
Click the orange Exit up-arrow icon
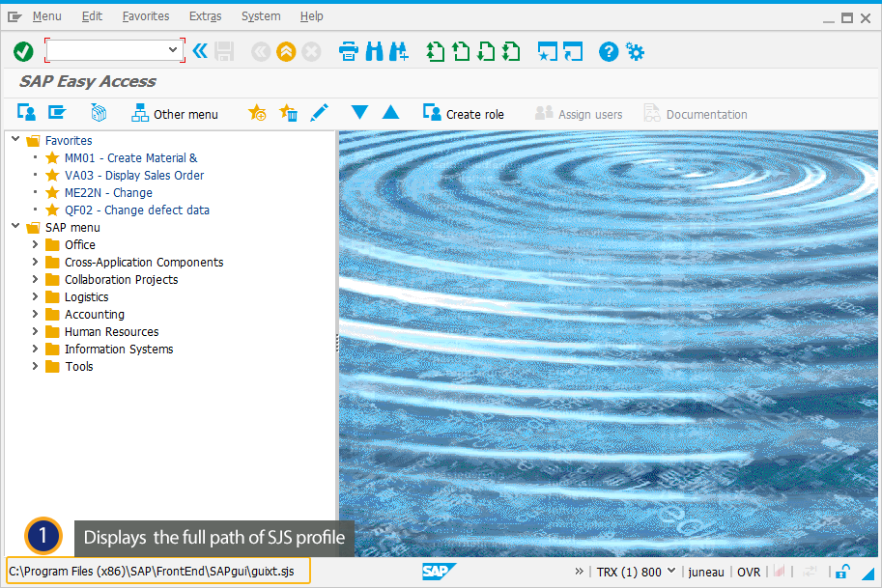[286, 52]
